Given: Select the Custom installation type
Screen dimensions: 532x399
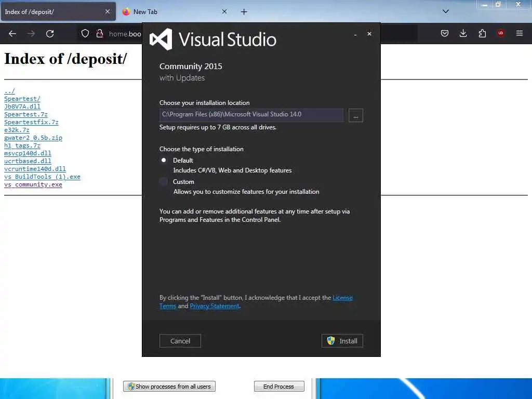Looking at the screenshot, I should click(164, 181).
